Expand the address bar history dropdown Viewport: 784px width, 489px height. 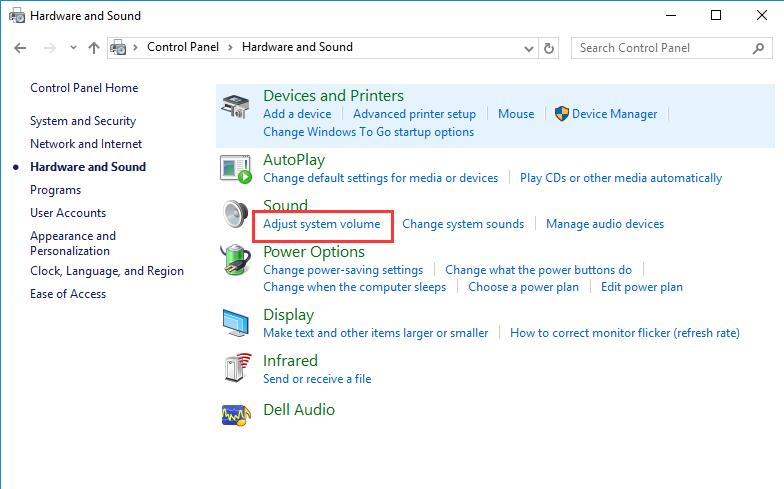click(528, 47)
